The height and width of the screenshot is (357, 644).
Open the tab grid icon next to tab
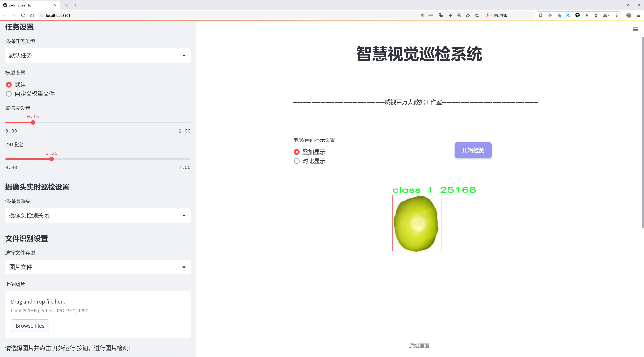pyautogui.click(x=67, y=5)
